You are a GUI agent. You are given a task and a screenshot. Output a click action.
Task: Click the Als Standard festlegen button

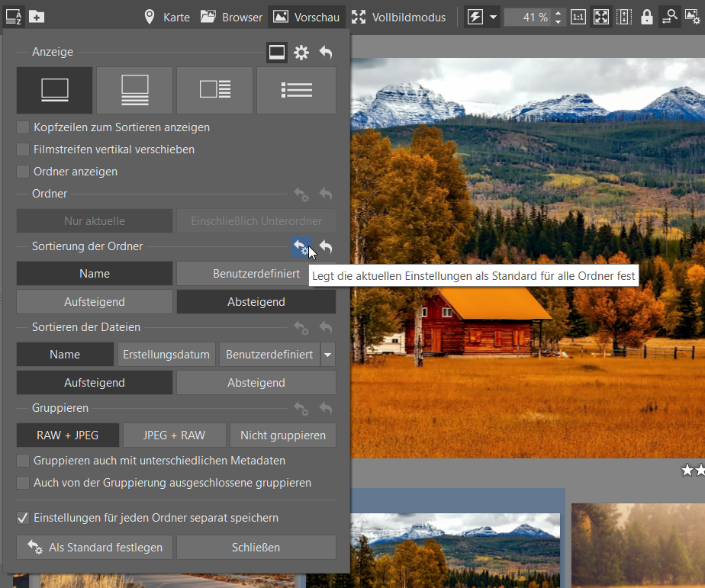[x=95, y=548]
